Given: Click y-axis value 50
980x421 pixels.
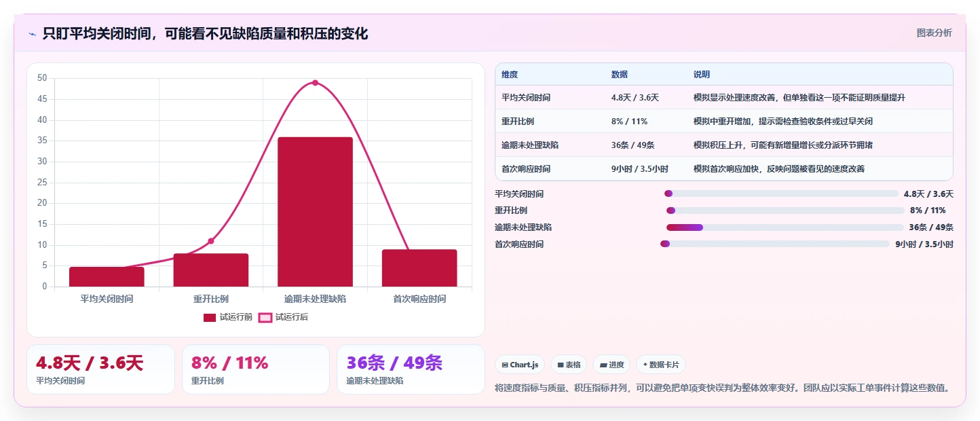Looking at the screenshot, I should (42, 78).
